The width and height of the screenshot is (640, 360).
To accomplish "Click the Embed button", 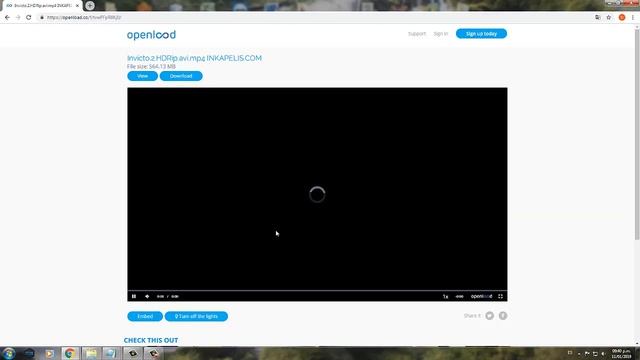I will (x=145, y=316).
